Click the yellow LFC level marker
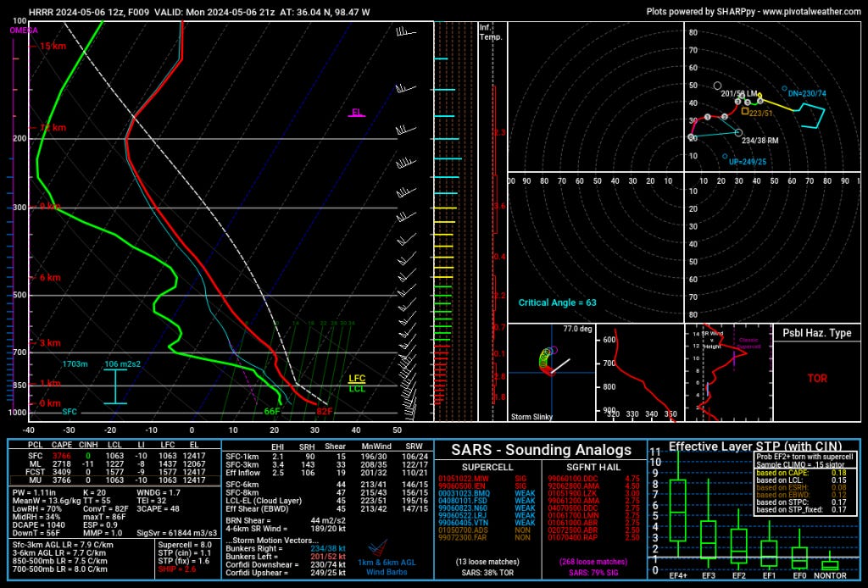 pos(357,379)
